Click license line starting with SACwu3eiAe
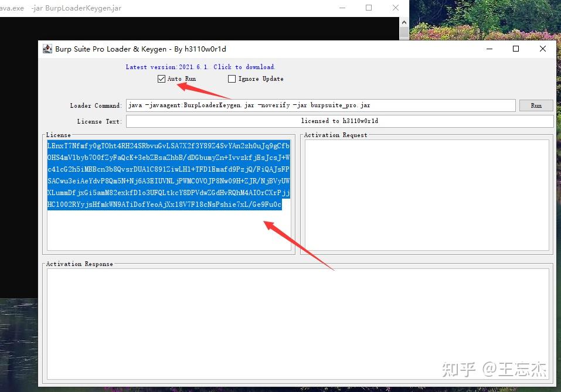Image resolution: width=561 pixels, height=392 pixels. 168,181
